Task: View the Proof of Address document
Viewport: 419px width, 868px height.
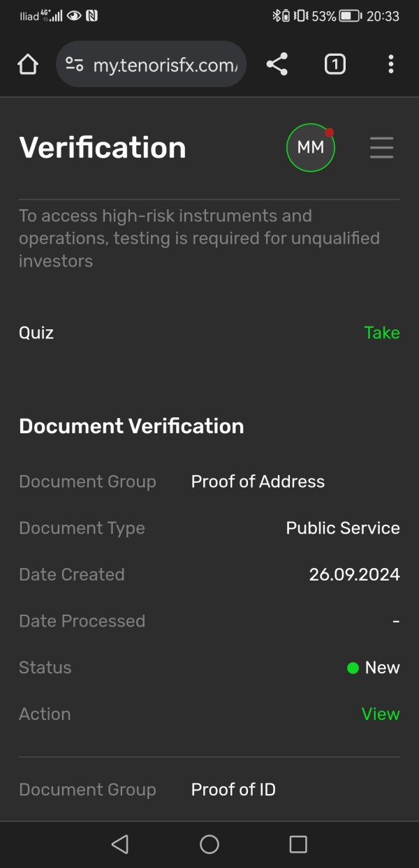Action: [381, 714]
